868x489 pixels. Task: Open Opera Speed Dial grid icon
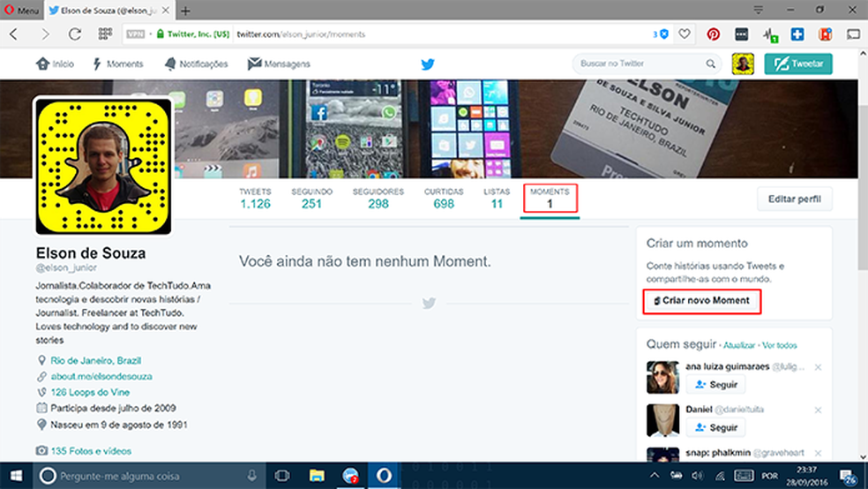[x=105, y=34]
